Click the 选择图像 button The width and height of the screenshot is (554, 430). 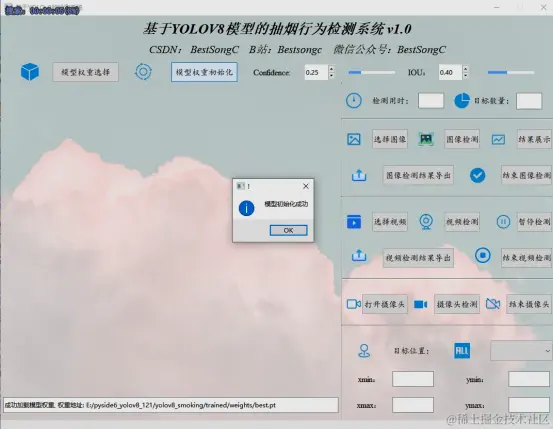[390, 139]
